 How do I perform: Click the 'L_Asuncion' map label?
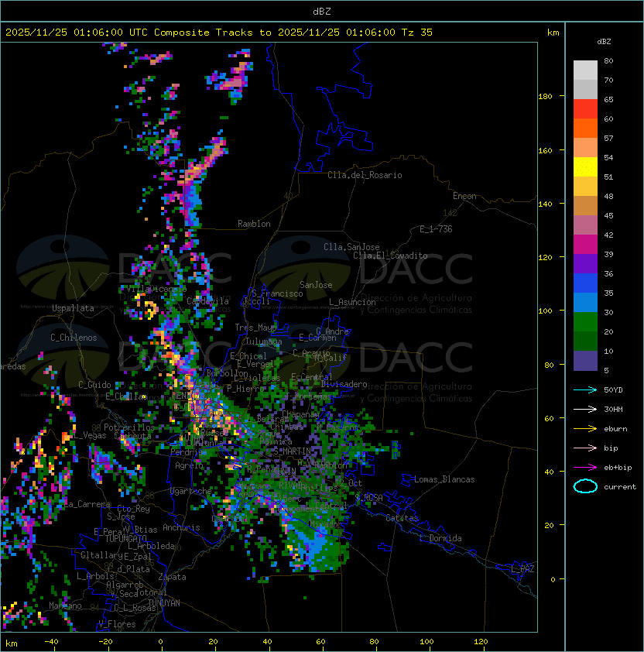tap(352, 302)
